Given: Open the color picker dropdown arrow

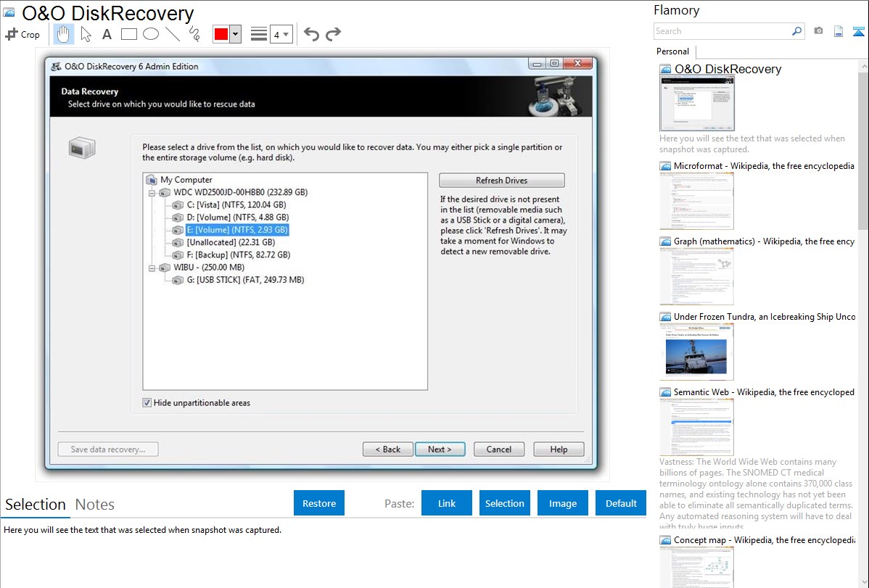Looking at the screenshot, I should pyautogui.click(x=236, y=34).
